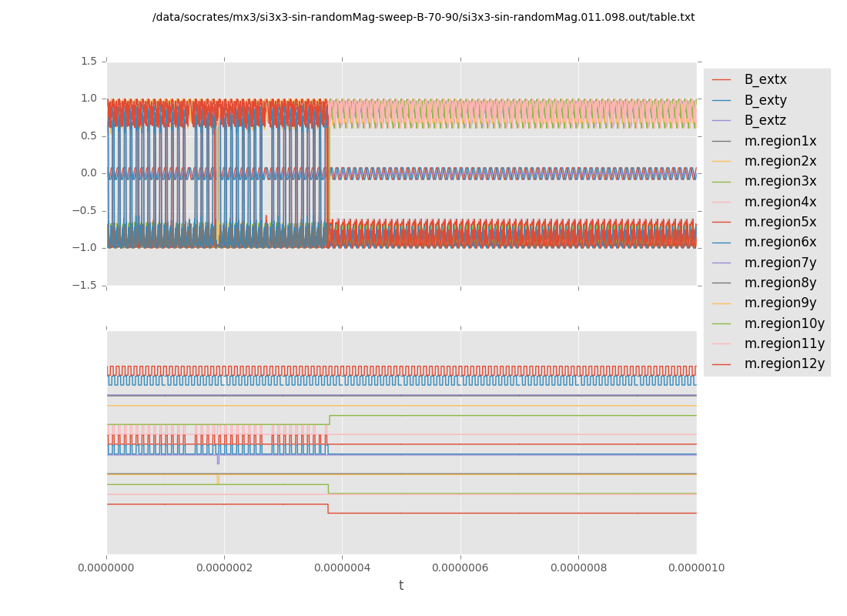This screenshot has width=847, height=616.
Task: Click the x-axis label "t"
Action: tap(401, 586)
